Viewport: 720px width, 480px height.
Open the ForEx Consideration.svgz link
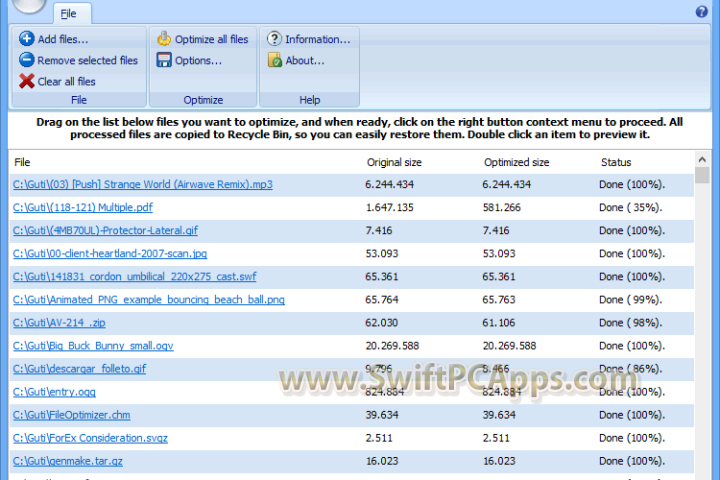click(90, 438)
